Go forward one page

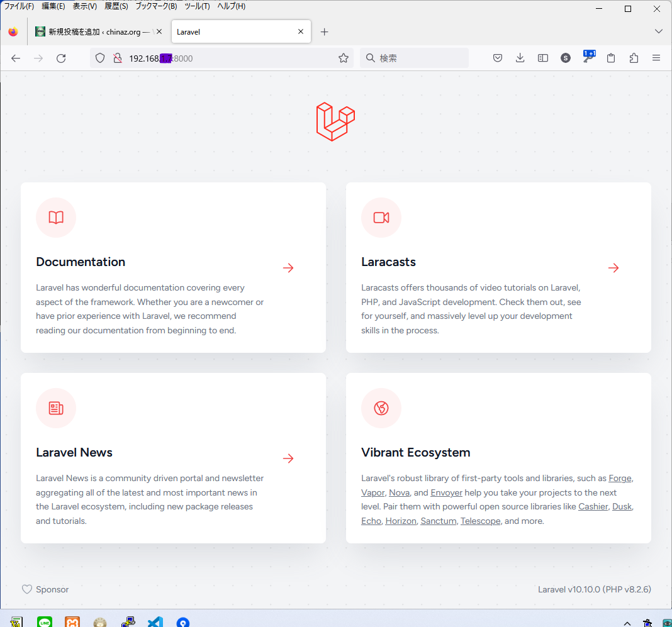[38, 58]
